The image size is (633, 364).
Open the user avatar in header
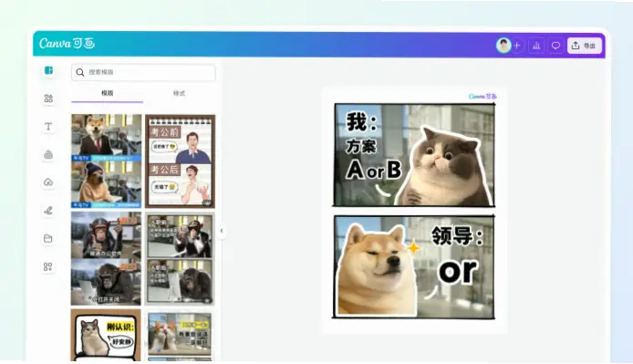pyautogui.click(x=503, y=46)
